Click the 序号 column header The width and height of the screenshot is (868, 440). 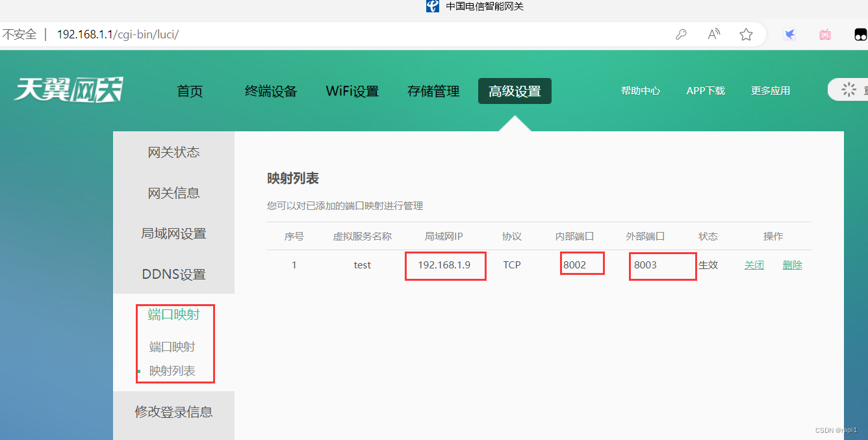click(294, 236)
